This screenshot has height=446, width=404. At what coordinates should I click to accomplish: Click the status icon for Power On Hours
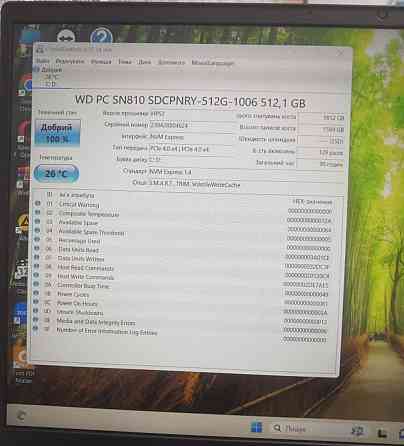pos(36,302)
